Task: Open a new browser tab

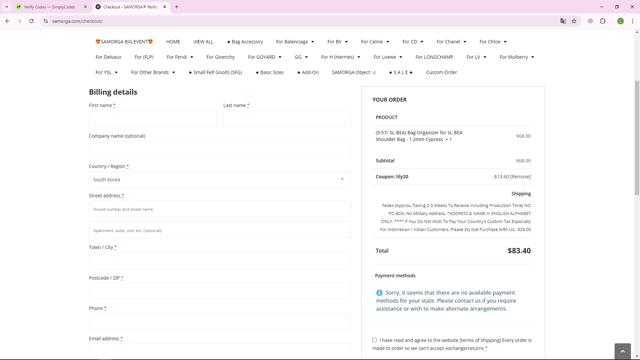Action: (x=176, y=7)
